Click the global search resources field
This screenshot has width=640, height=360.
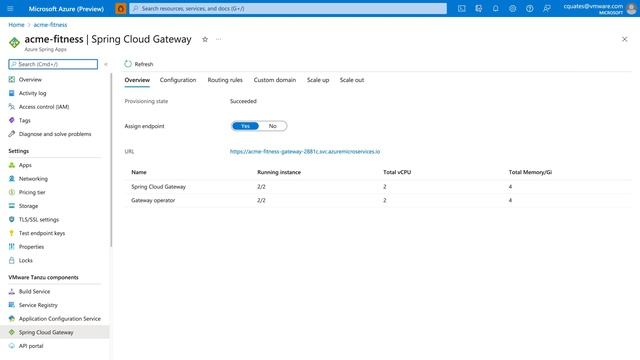click(x=288, y=9)
